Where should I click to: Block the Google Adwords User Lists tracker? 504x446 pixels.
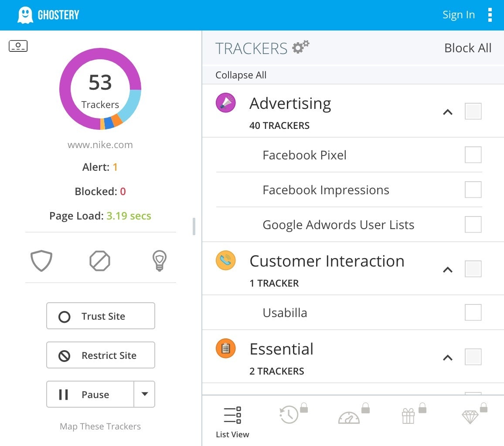pyautogui.click(x=473, y=225)
